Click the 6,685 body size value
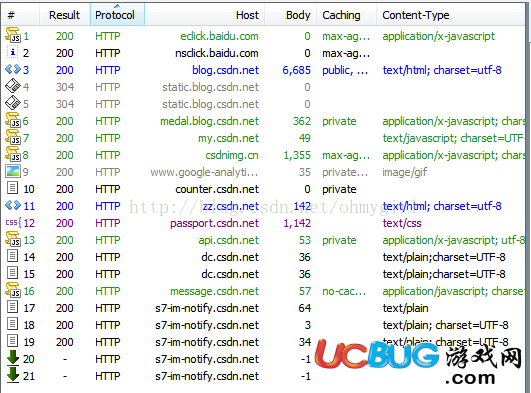The height and width of the screenshot is (393, 531). tap(297, 70)
